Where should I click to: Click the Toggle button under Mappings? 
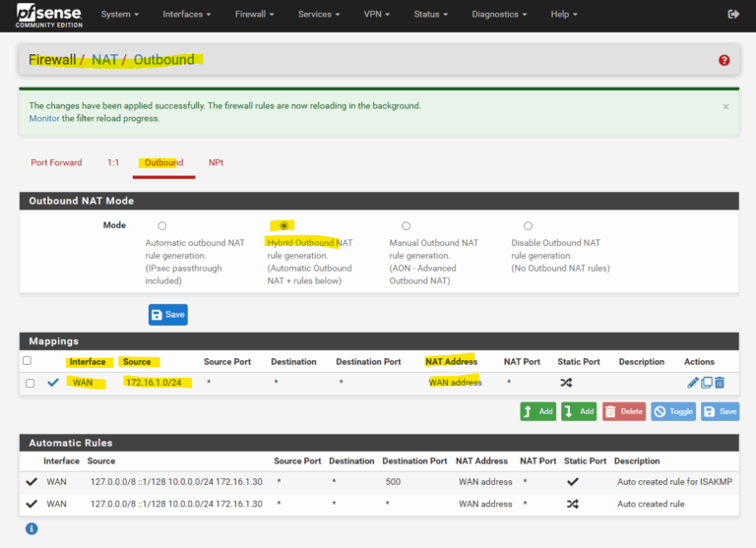click(x=673, y=411)
